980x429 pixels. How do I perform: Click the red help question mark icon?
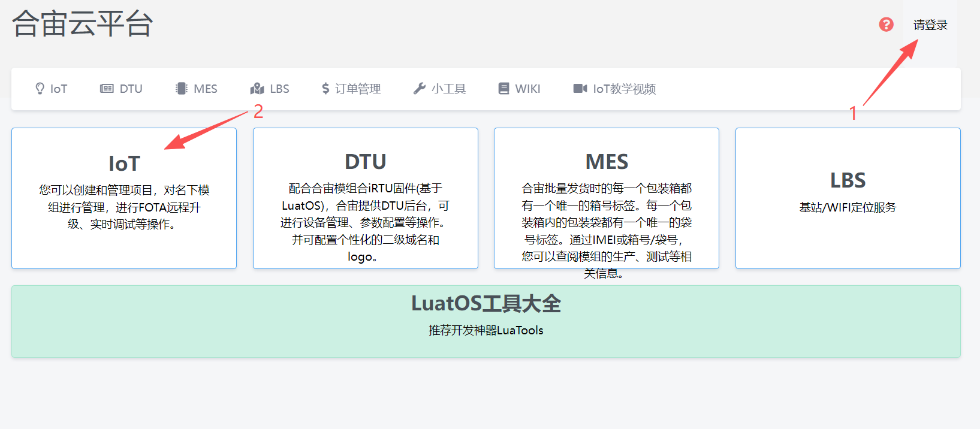pos(886,25)
